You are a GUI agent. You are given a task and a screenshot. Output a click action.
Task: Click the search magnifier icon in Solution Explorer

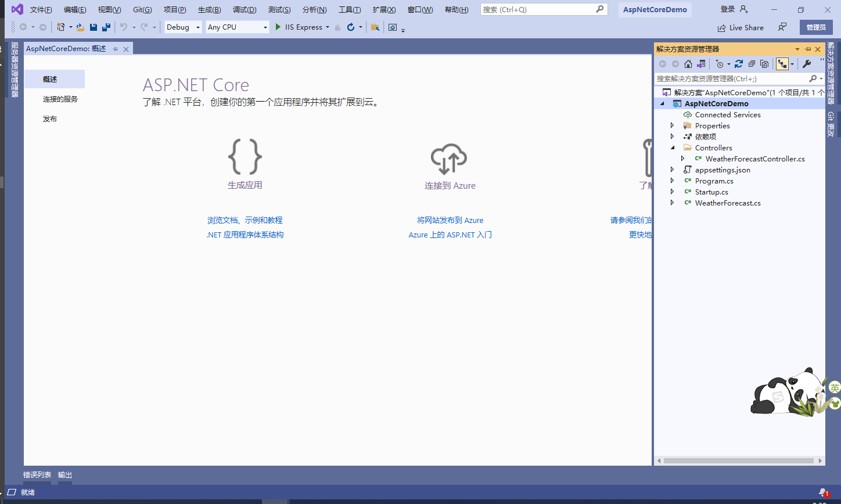[813, 78]
